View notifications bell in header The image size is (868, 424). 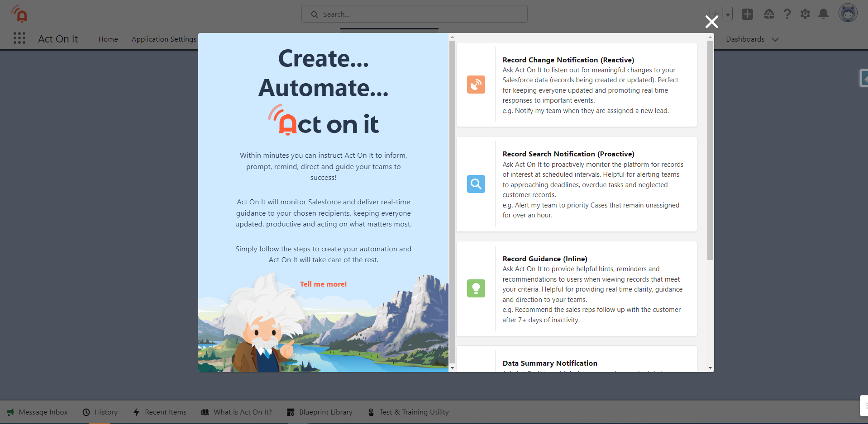coord(823,14)
